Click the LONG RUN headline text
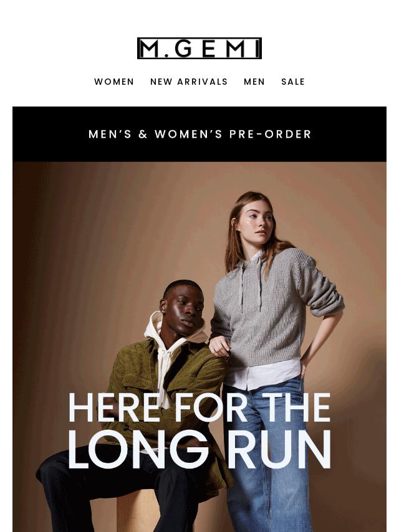The image size is (399, 532). click(x=199, y=449)
